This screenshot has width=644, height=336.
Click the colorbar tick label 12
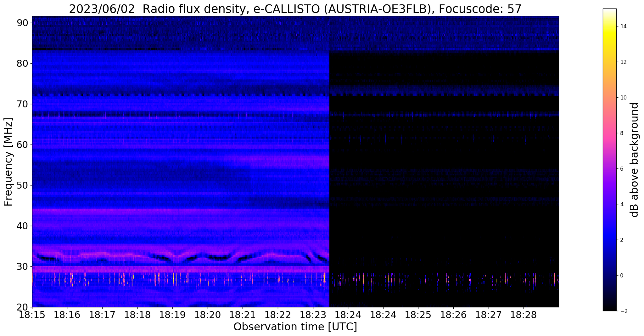(x=623, y=62)
